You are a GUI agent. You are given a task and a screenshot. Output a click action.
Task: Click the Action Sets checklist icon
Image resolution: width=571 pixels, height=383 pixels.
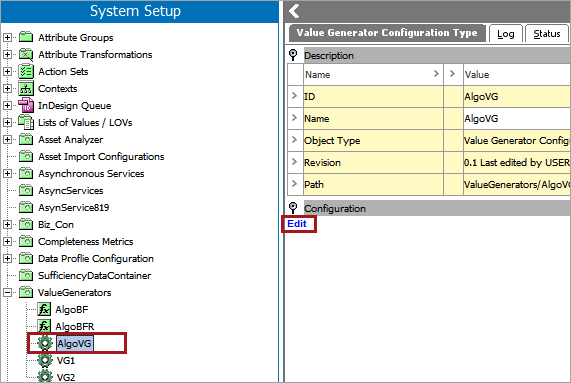click(26, 71)
